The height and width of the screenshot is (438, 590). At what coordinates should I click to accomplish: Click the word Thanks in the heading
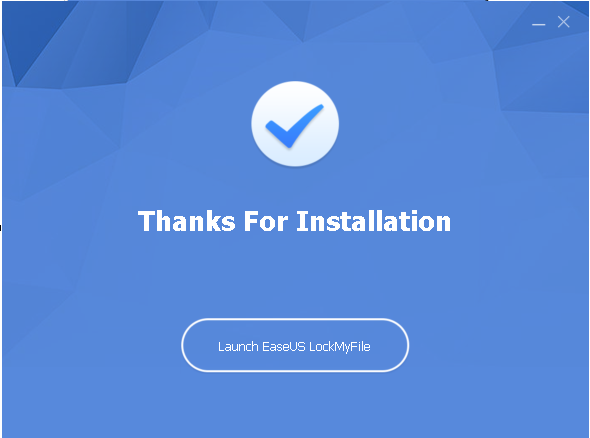click(x=187, y=221)
